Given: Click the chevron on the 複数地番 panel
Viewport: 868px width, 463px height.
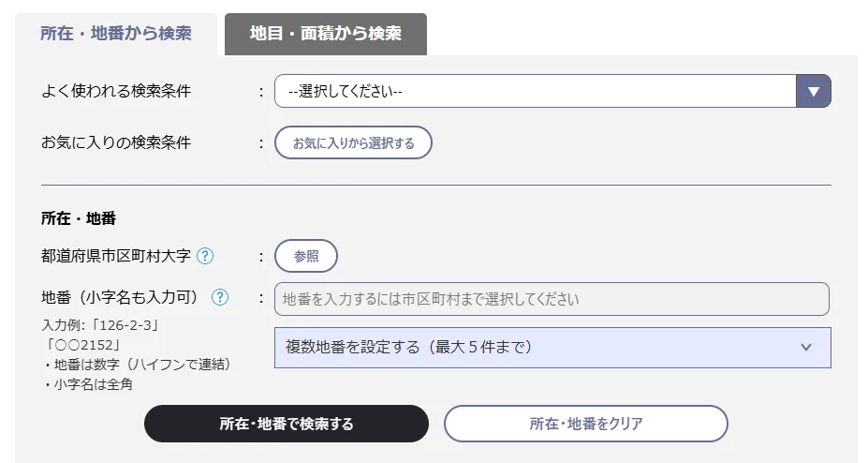Looking at the screenshot, I should point(806,347).
